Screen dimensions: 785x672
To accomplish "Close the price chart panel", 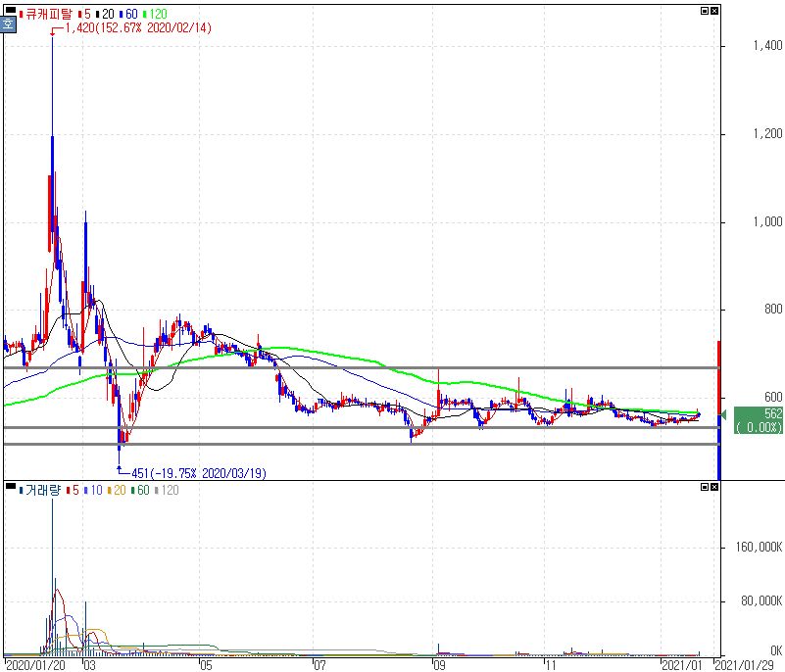I will point(714,11).
